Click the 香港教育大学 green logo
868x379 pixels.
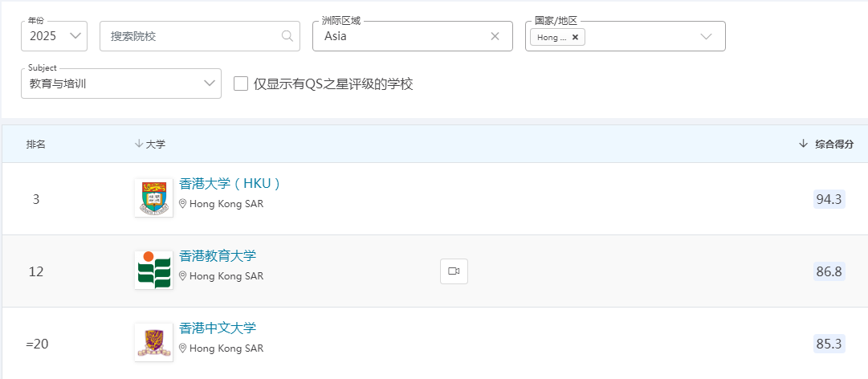coord(153,270)
